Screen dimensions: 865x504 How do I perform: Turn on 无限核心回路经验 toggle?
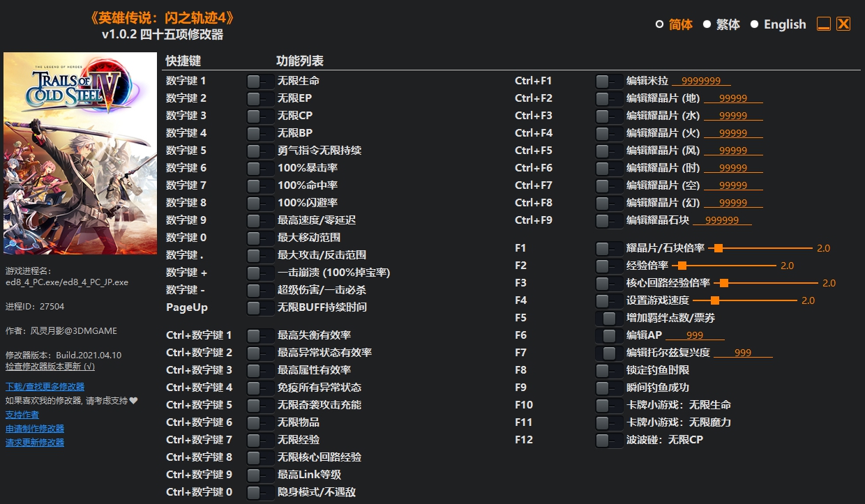tap(260, 457)
